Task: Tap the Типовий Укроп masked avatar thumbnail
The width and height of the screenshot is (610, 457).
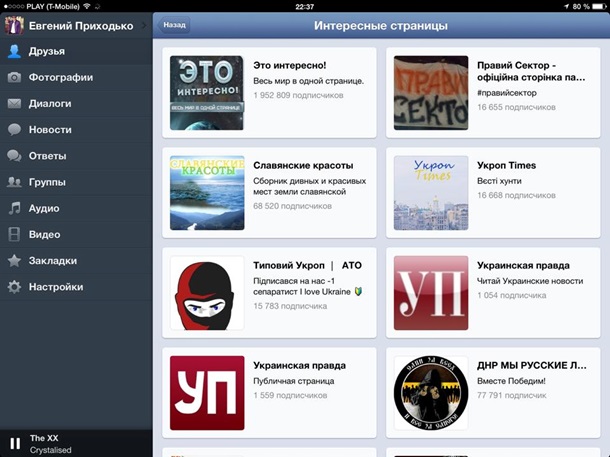Action: pos(207,292)
